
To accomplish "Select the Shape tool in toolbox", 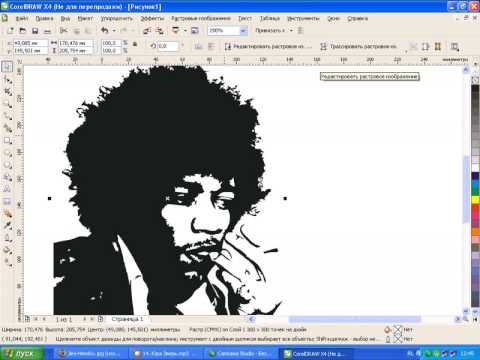I will 7,79.
